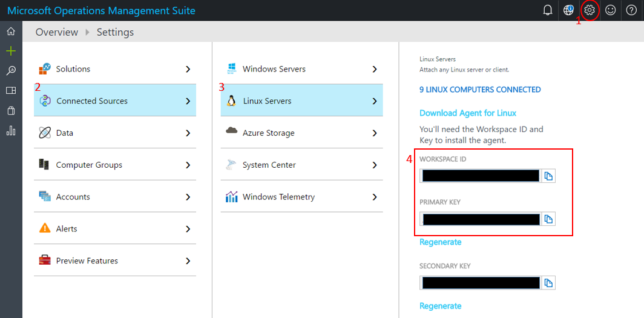Click the Connected Sources icon
Image resolution: width=644 pixels, height=318 pixels.
click(45, 101)
